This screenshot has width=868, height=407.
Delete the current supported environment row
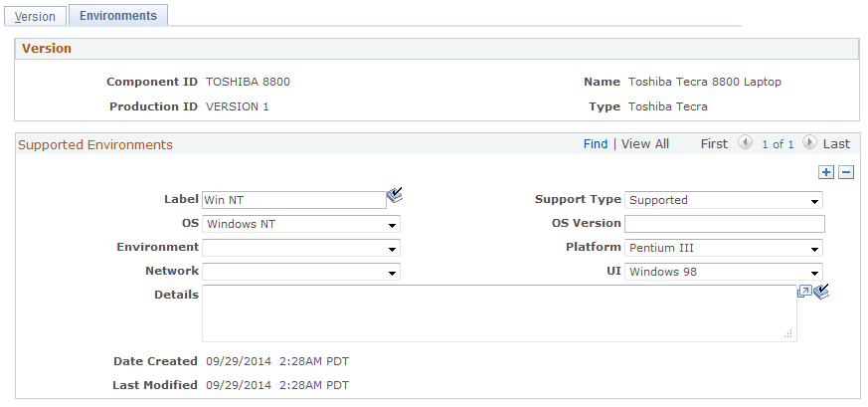pos(846,172)
